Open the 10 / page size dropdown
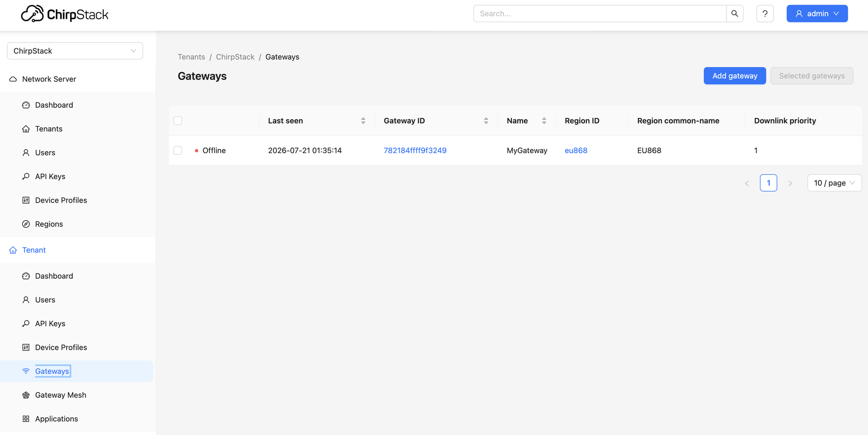 tap(834, 183)
